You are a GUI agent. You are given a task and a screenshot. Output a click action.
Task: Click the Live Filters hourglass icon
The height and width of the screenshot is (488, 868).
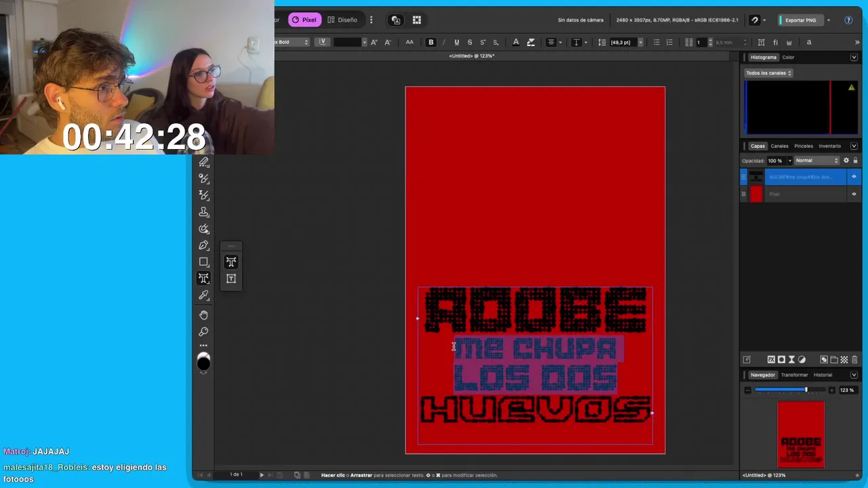click(x=791, y=359)
